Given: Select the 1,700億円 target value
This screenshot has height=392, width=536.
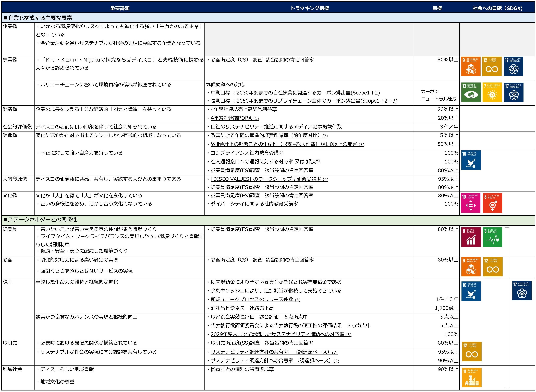Looking at the screenshot, I should 447,308.
